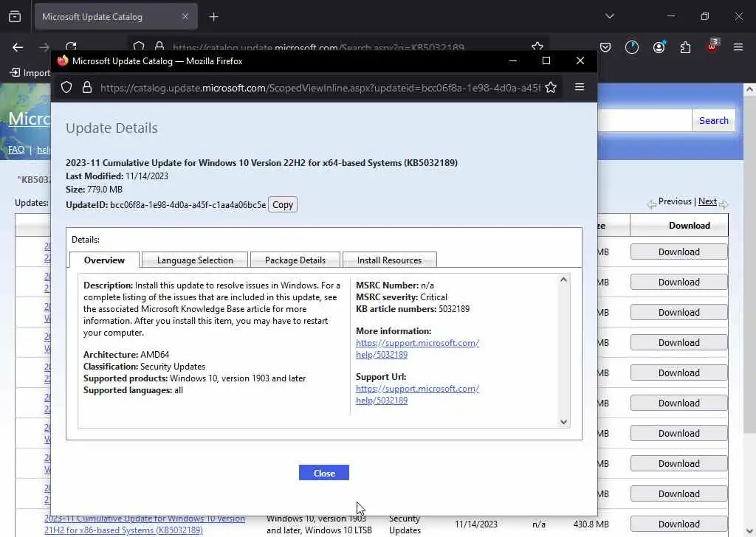This screenshot has height=537, width=756.
Task: Click the update title with KB5032189
Action: [x=261, y=163]
